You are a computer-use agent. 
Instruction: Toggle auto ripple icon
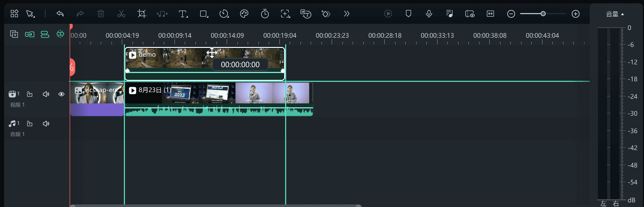(x=45, y=34)
